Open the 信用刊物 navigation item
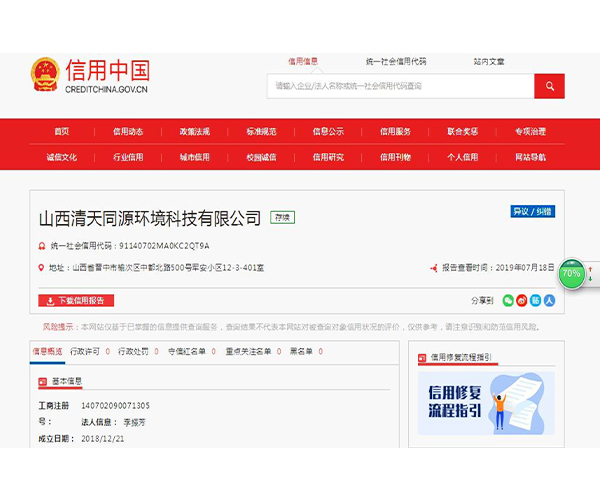Screen dimensions: 600x500 click(x=395, y=157)
